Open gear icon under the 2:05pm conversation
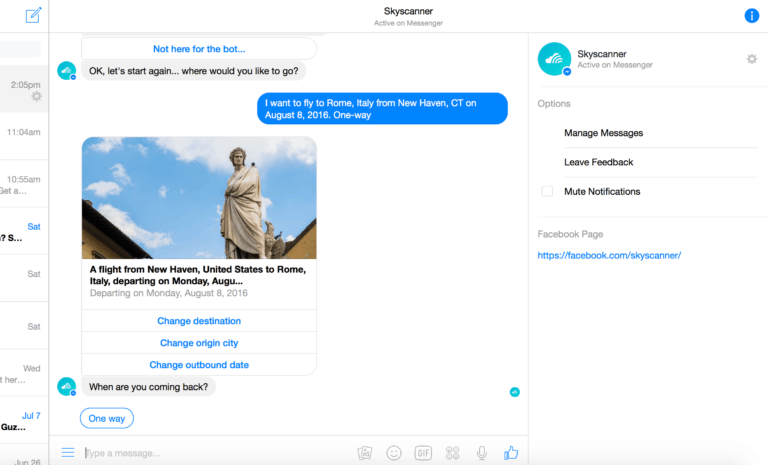768x465 pixels. pyautogui.click(x=37, y=97)
